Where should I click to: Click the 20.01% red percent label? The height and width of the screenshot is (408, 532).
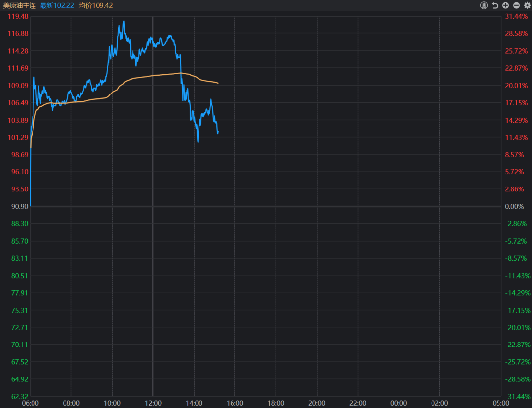pyautogui.click(x=516, y=86)
